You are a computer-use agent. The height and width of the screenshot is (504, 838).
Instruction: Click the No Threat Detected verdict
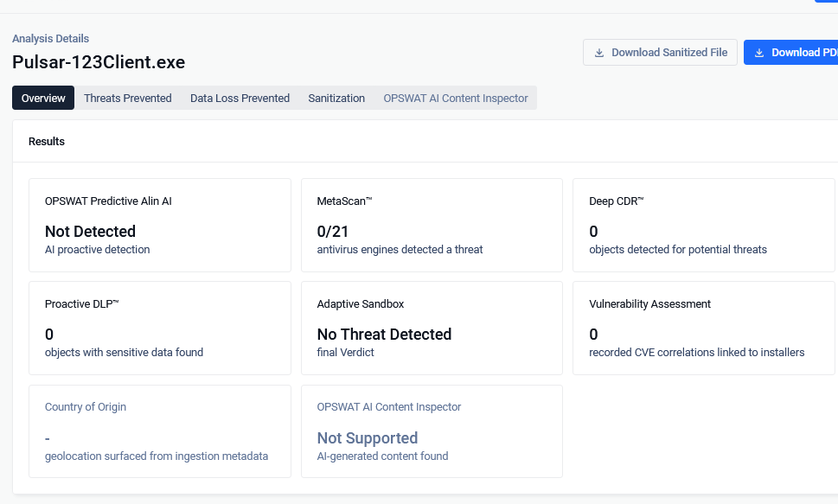coord(384,334)
